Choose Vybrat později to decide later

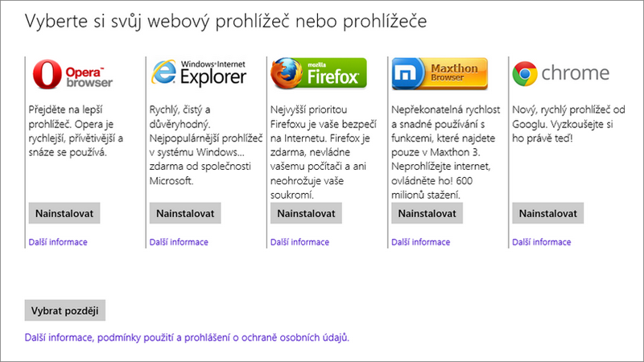[66, 311]
